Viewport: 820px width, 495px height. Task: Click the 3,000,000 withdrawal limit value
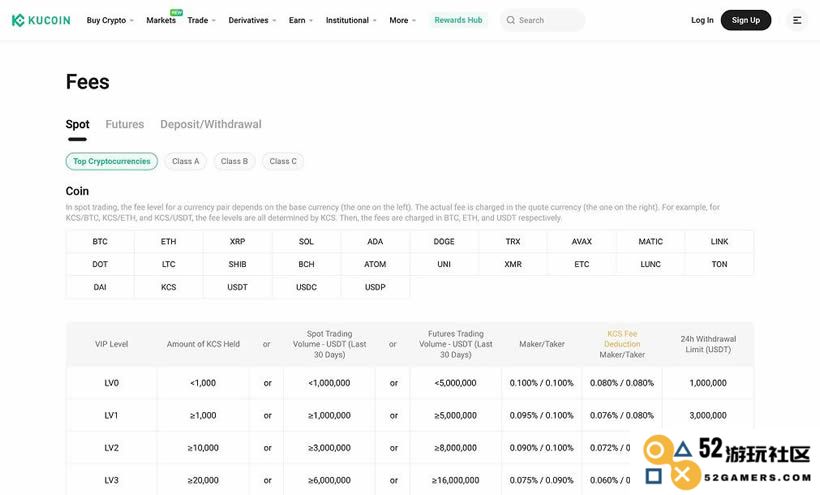pyautogui.click(x=708, y=416)
